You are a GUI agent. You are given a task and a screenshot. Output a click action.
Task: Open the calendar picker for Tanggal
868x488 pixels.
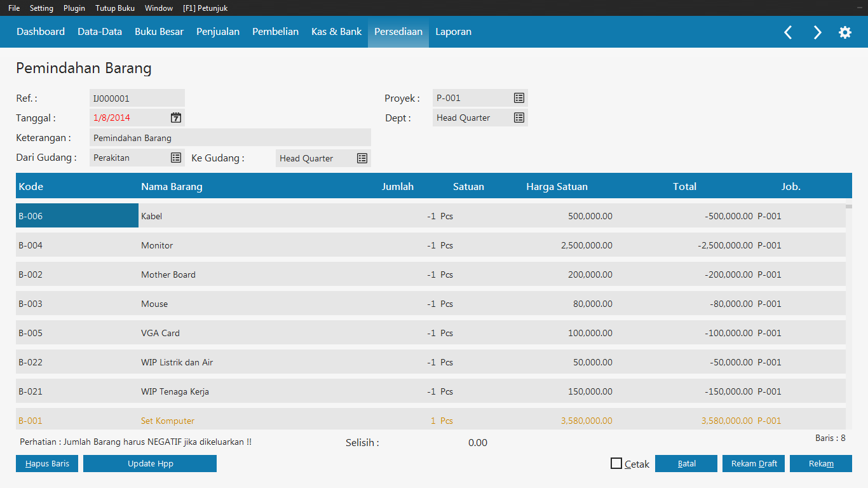[x=176, y=118]
